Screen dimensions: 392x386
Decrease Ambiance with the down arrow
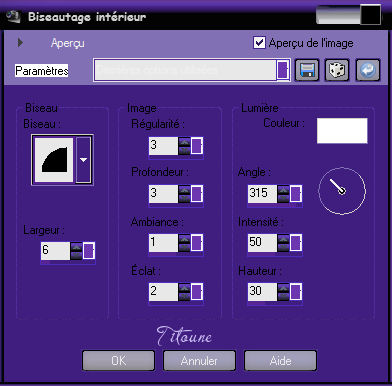point(184,247)
